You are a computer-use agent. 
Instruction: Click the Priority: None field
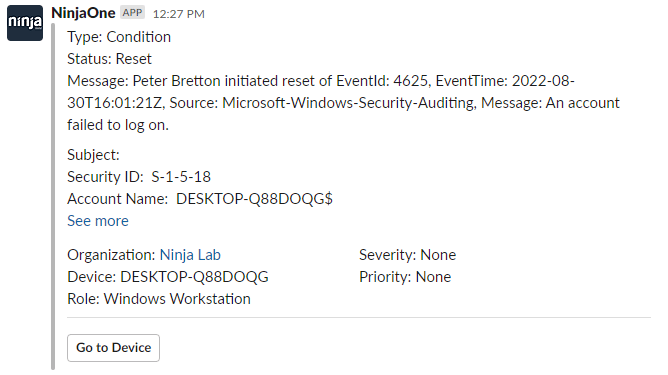click(x=405, y=277)
